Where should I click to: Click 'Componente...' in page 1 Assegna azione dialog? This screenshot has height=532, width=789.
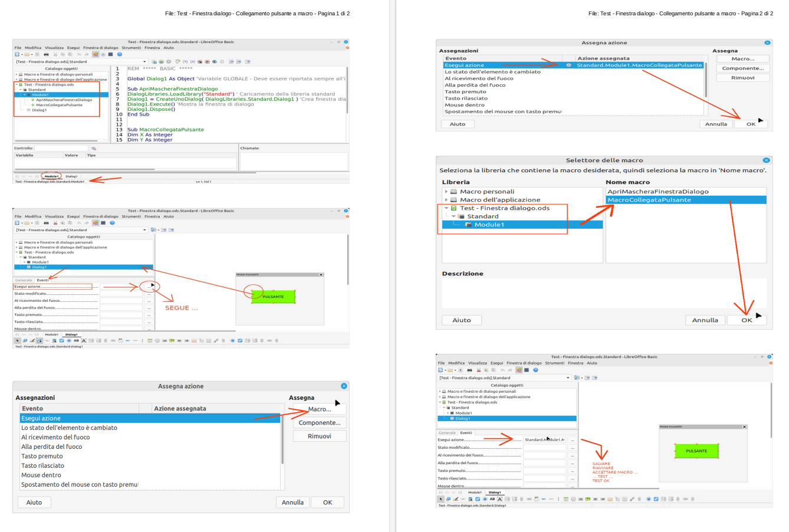[319, 423]
